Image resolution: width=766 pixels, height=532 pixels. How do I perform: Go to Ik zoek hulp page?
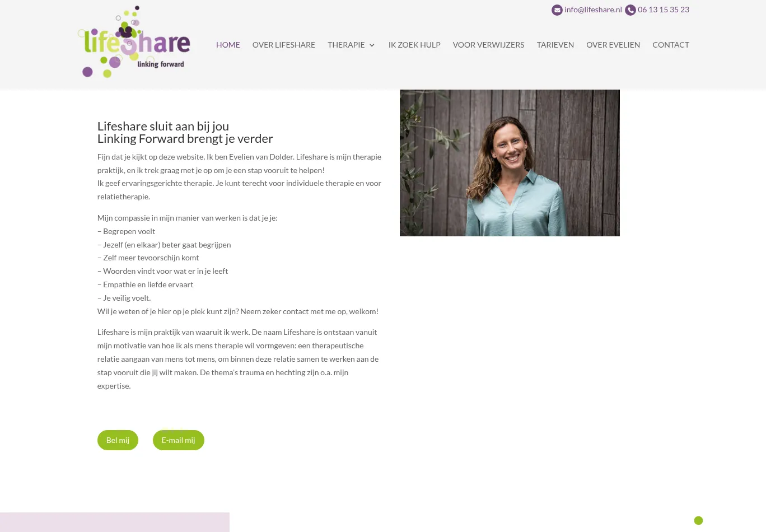[414, 45]
